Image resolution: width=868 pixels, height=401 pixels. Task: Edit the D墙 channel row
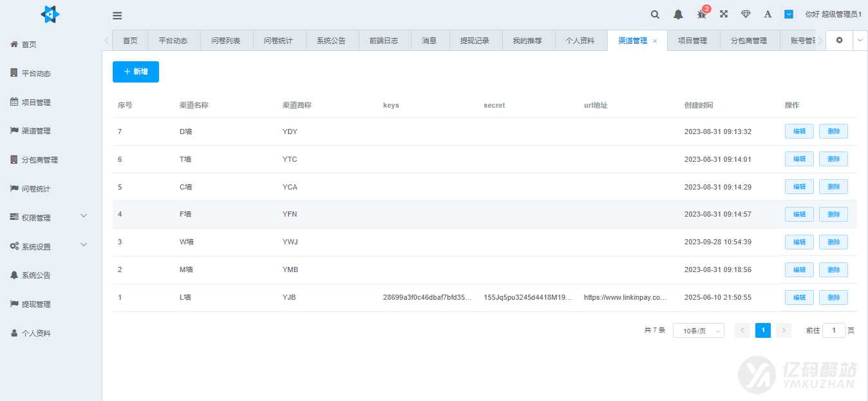pyautogui.click(x=799, y=132)
